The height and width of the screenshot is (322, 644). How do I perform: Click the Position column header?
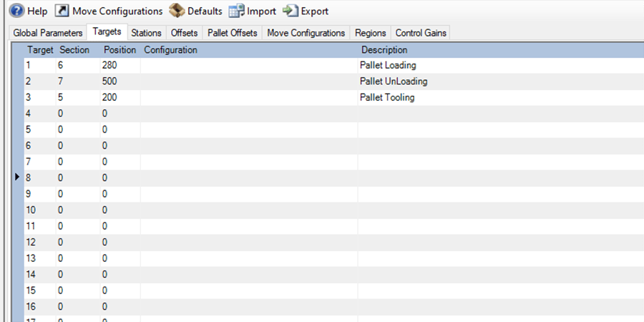[119, 50]
